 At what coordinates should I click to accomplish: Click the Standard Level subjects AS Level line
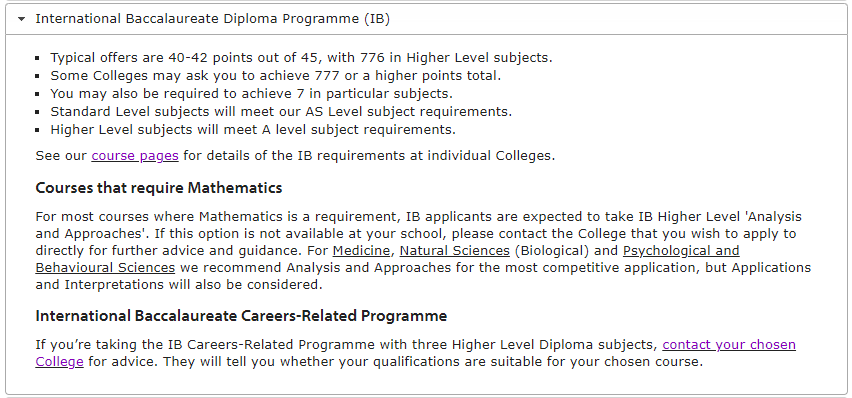pyautogui.click(x=281, y=111)
